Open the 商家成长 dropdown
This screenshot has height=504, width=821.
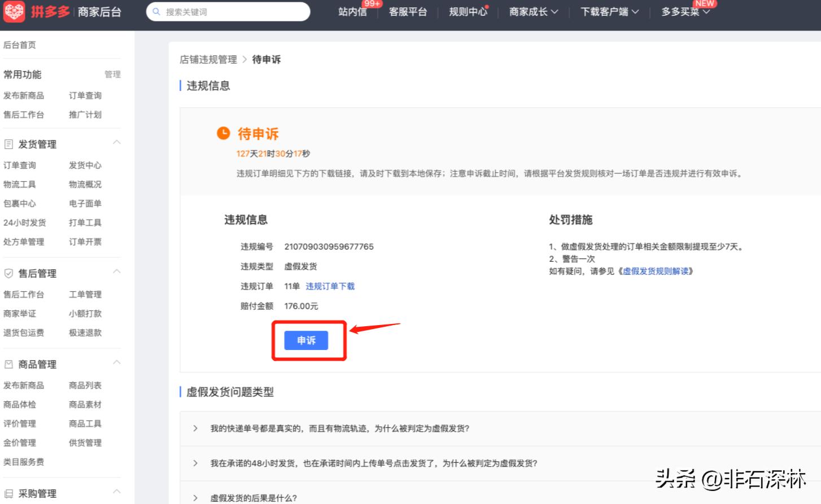[x=532, y=11]
